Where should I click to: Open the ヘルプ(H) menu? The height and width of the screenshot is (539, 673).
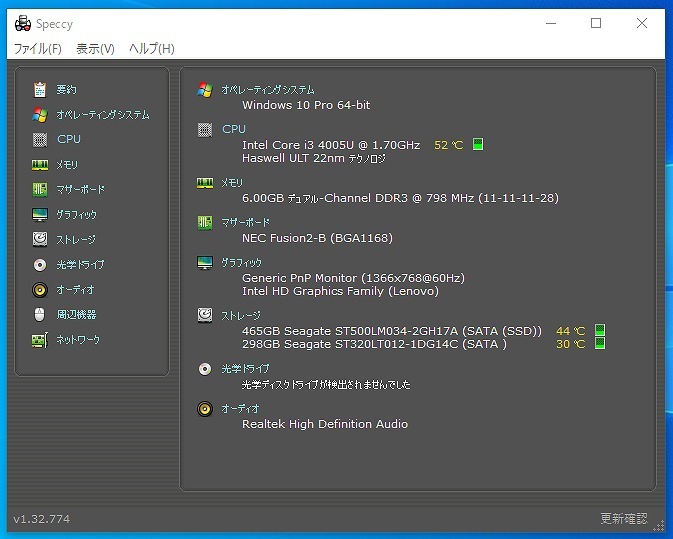pos(152,48)
